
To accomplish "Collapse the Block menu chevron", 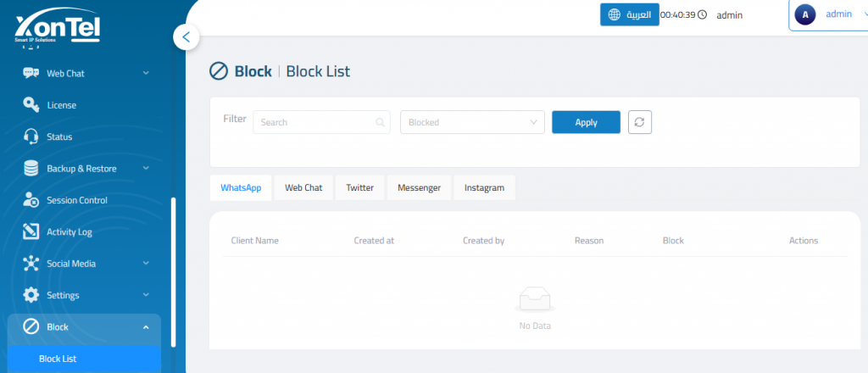I will click(x=146, y=327).
